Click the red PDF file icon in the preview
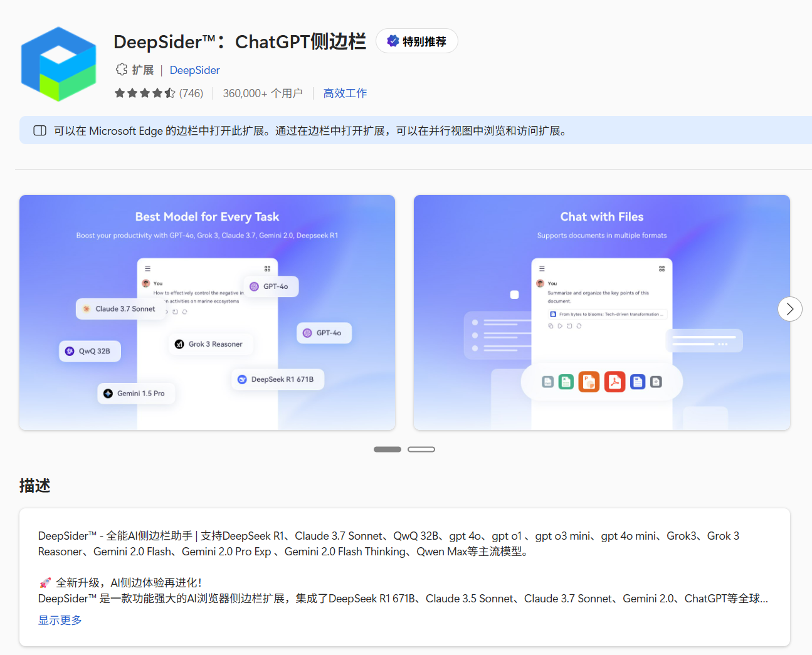 [614, 382]
